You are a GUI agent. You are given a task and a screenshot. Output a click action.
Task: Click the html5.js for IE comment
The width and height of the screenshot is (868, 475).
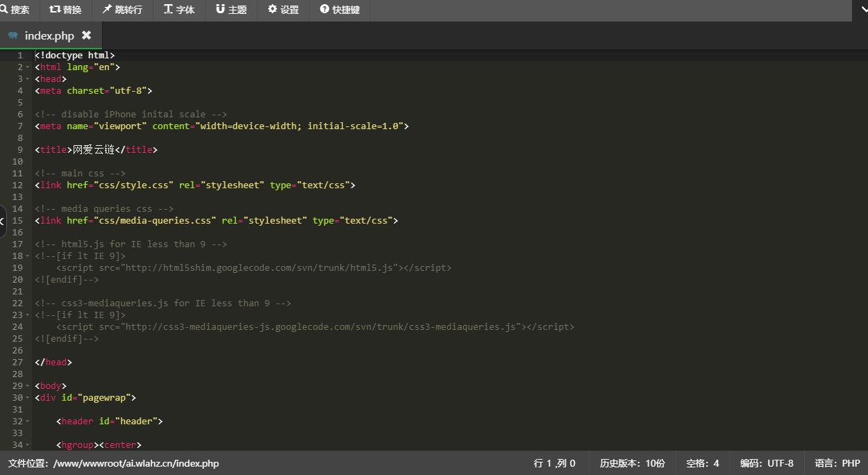coord(131,244)
